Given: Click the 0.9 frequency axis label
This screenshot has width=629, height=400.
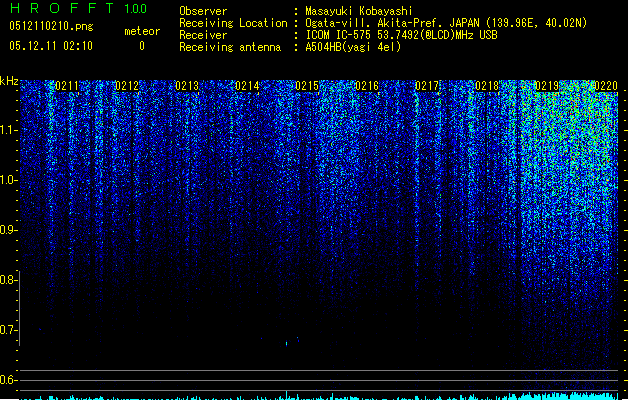Looking at the screenshot, I should [x=8, y=230].
